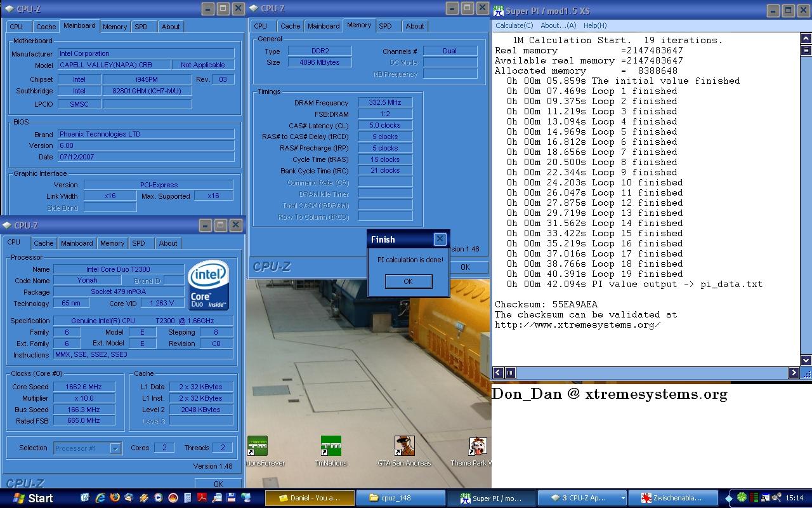Click the DRAM Frequency value 332.5 MHz
Viewport: 812px width, 508px height.
tap(385, 102)
